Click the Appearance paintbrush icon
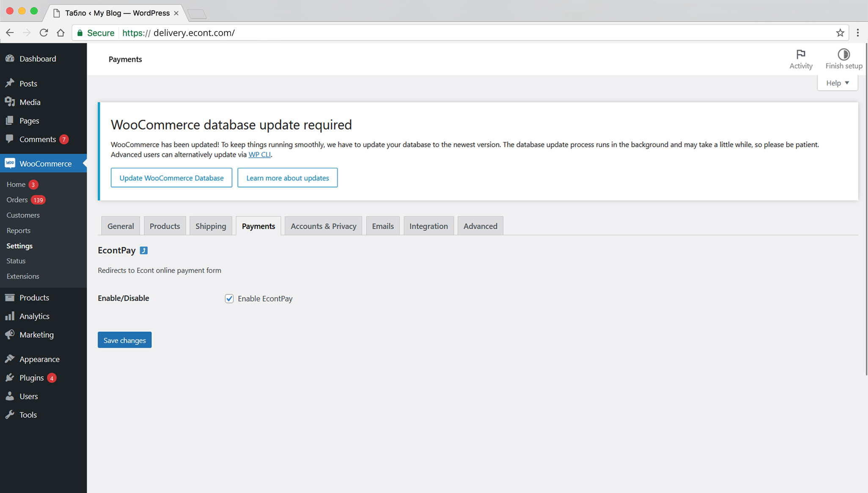868x493 pixels. 10,359
